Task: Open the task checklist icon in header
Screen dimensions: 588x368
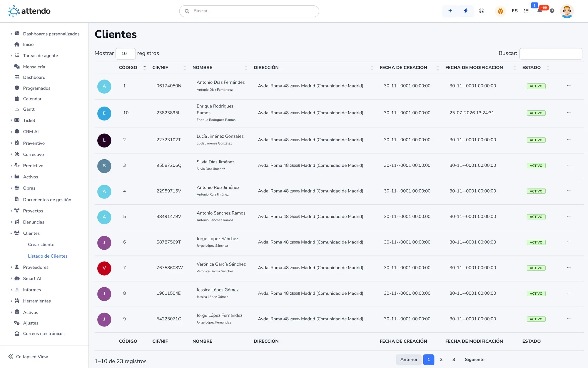Action: tap(526, 11)
